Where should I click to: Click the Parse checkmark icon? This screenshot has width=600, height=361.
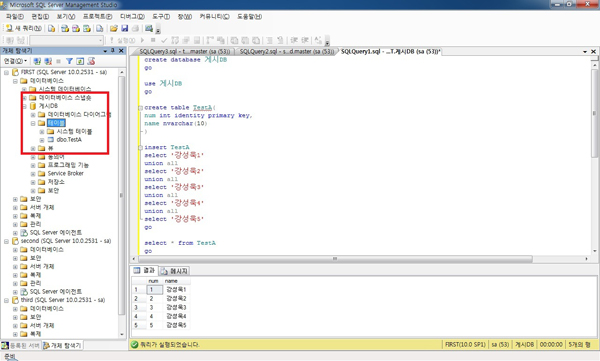click(x=164, y=40)
